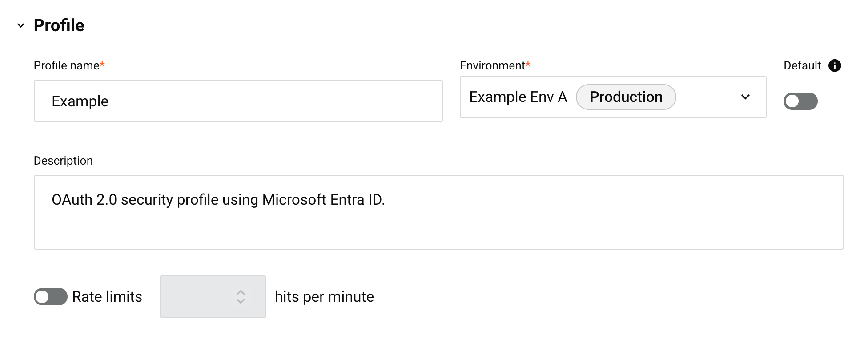Click the Description field label
The height and width of the screenshot is (340, 868).
click(63, 161)
